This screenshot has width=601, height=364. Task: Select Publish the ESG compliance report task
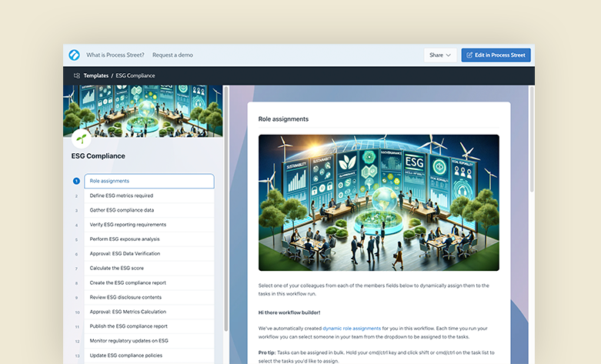click(x=149, y=326)
